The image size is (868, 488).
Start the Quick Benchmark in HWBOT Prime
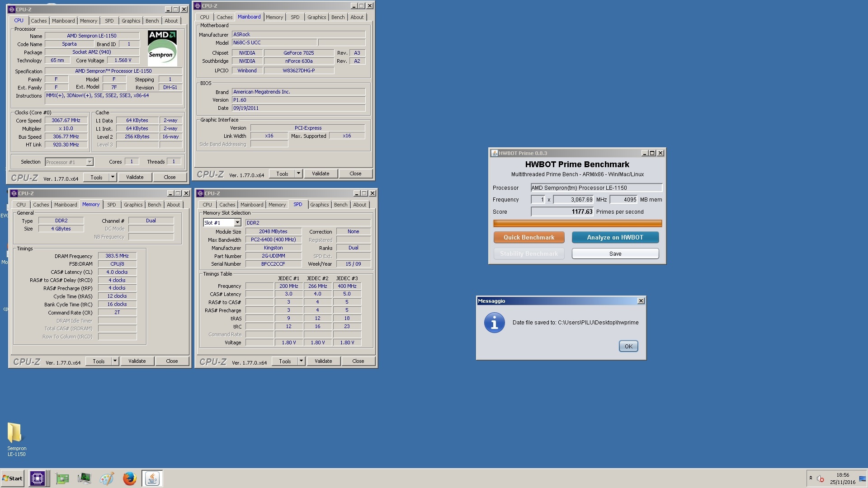coord(529,237)
